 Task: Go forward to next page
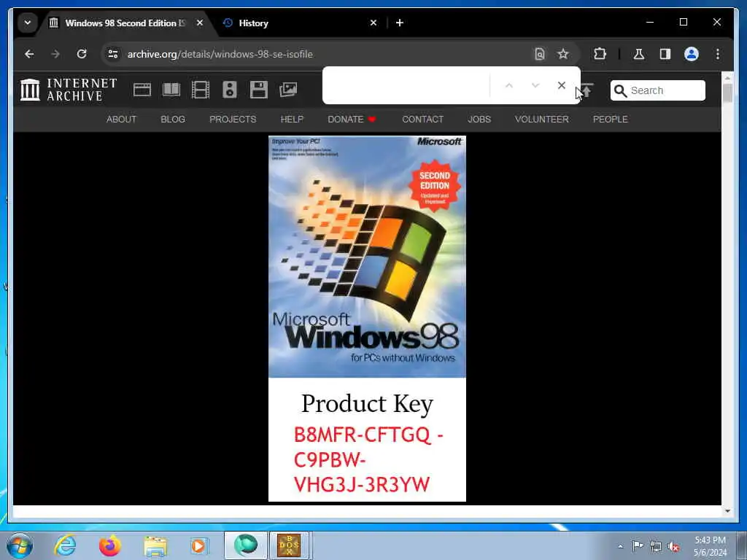pos(55,54)
